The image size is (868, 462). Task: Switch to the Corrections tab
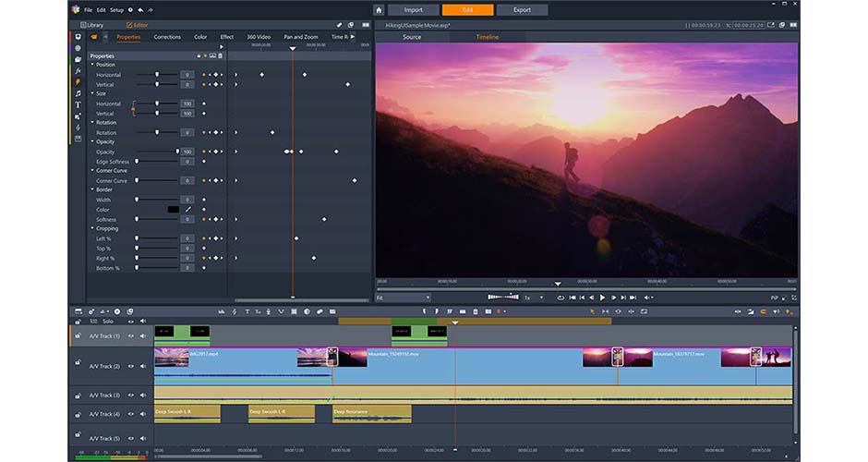[167, 37]
